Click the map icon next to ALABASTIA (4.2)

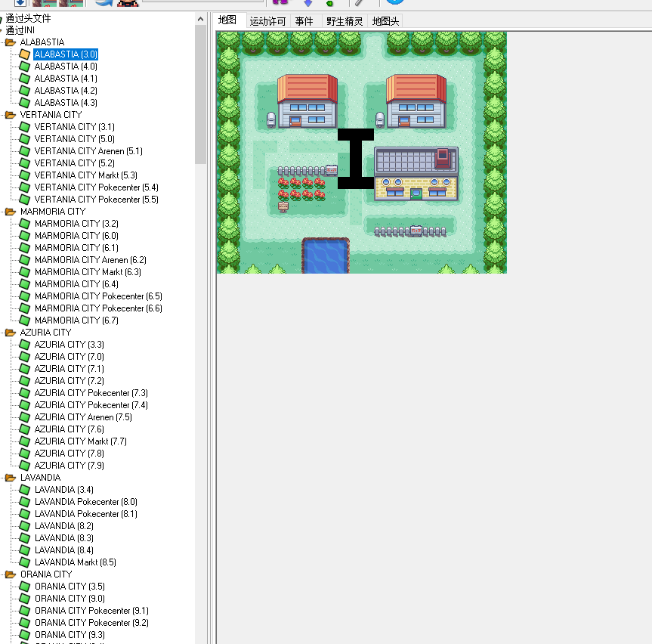(24, 90)
